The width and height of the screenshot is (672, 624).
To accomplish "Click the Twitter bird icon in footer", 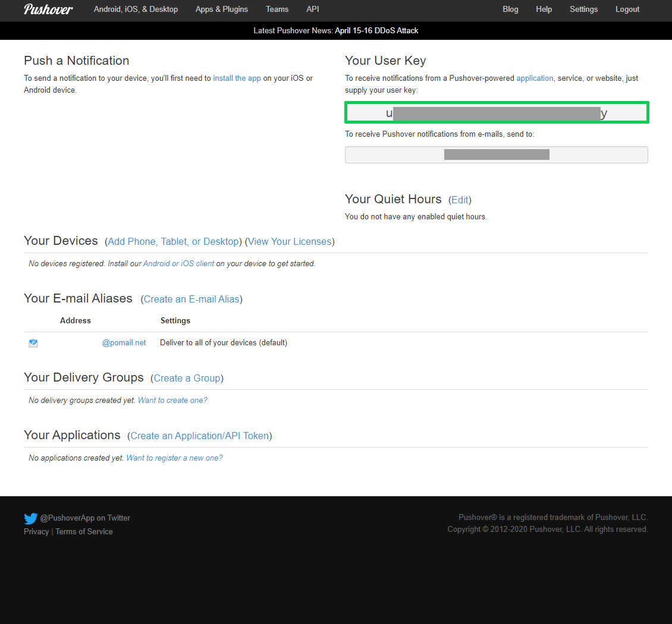I will 30,518.
